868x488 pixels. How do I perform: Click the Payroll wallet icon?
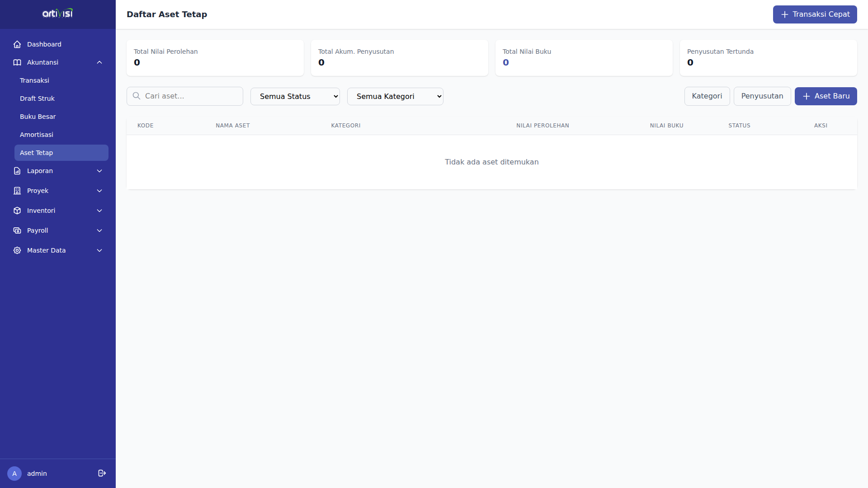point(17,230)
